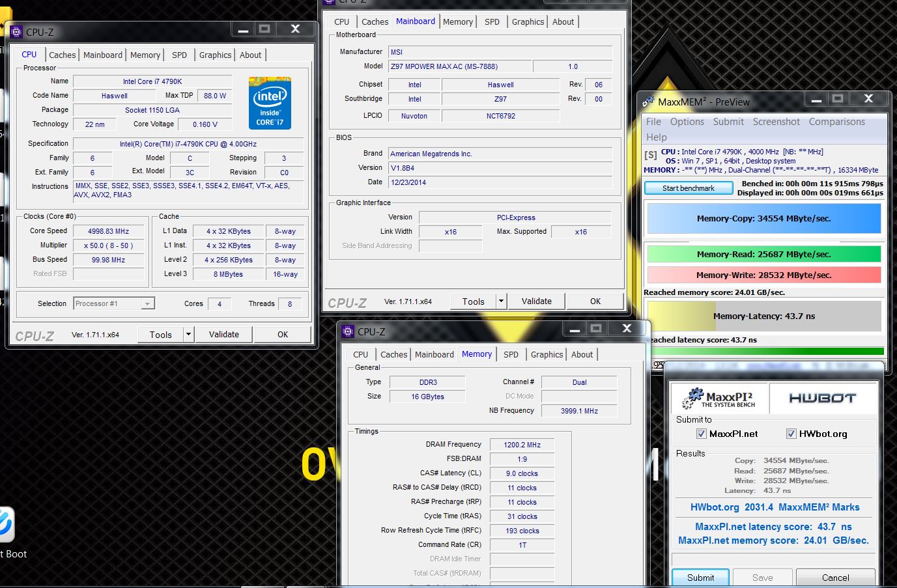897x588 pixels.
Task: Toggle the HWbot.org submit checkbox
Action: click(x=791, y=434)
